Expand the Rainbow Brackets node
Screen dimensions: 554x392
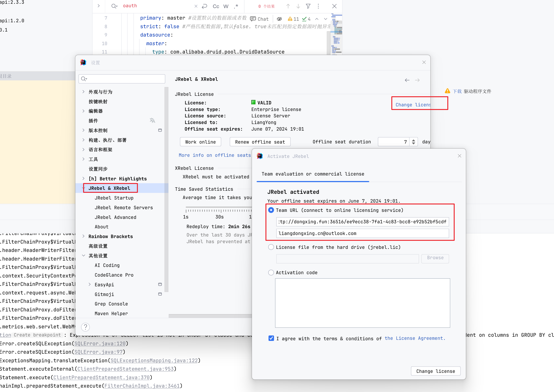coord(83,236)
